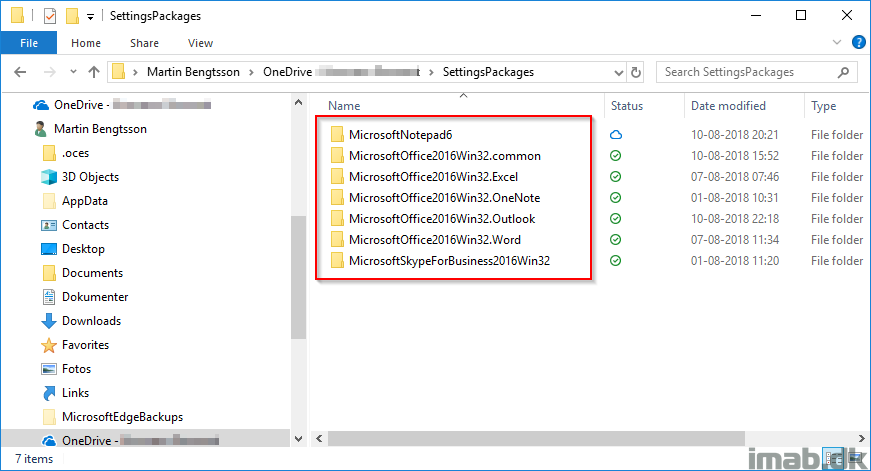Click the synced checkmark for MicrosoftOffice2016Win32.common
Image resolution: width=871 pixels, height=471 pixels.
[x=615, y=156]
